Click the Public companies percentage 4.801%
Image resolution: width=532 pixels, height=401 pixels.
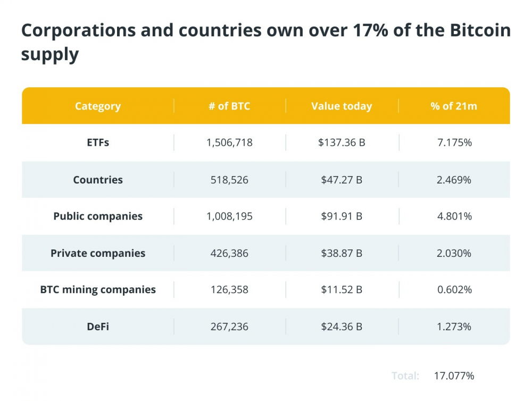tap(454, 216)
